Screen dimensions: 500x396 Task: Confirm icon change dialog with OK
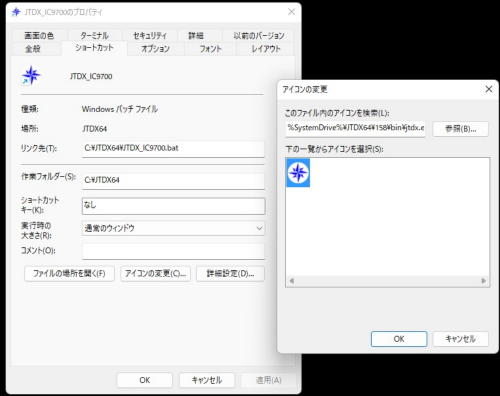[x=399, y=339]
